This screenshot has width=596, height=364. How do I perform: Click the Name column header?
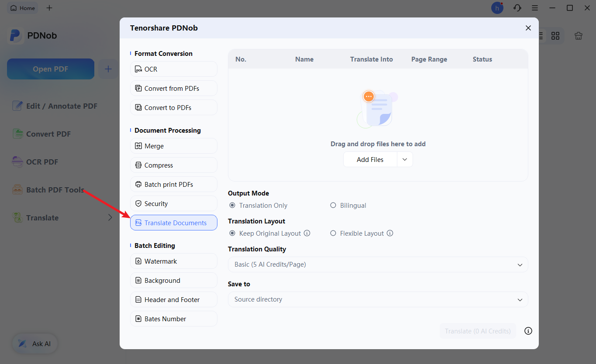[304, 59]
